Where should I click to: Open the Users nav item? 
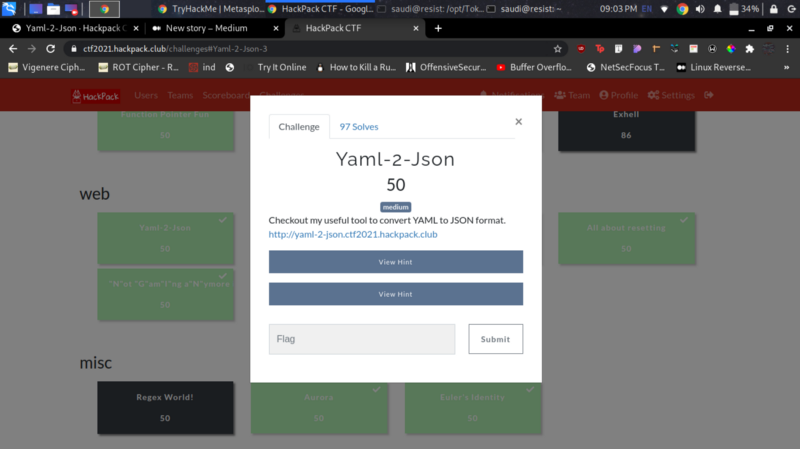pos(146,95)
